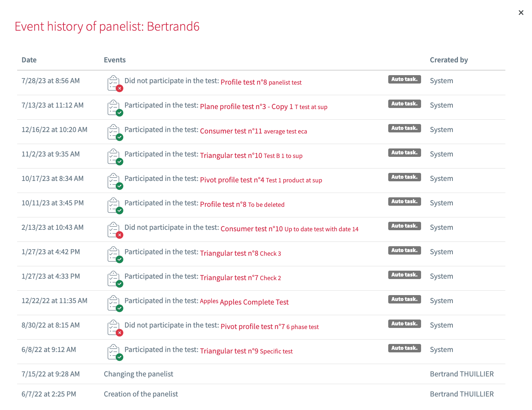Click the participated icon for 11/2/23 event
This screenshot has width=532, height=410.
coord(115,156)
